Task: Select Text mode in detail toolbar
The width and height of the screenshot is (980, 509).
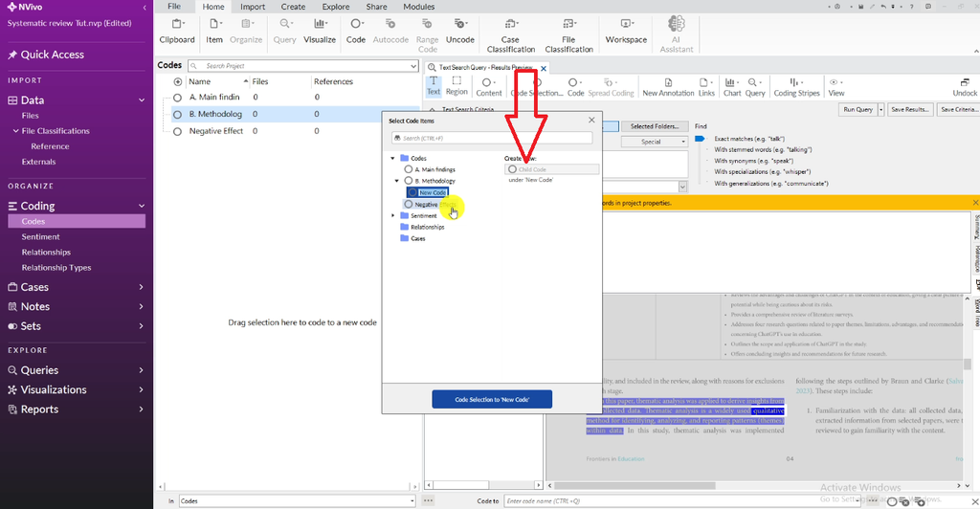Action: pos(434,86)
